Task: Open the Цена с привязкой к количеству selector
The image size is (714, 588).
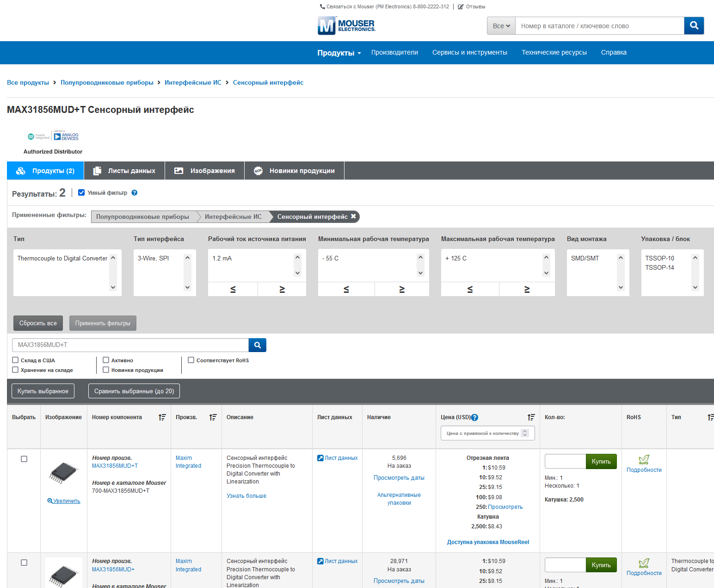Action: [487, 433]
